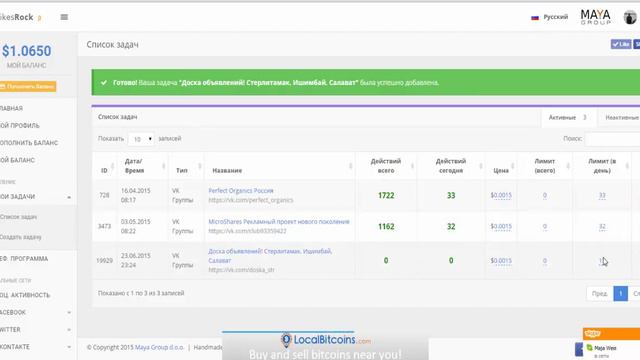Screen dimensions: 640x360
Task: Open the Skype widget icon
Action: [593, 333]
